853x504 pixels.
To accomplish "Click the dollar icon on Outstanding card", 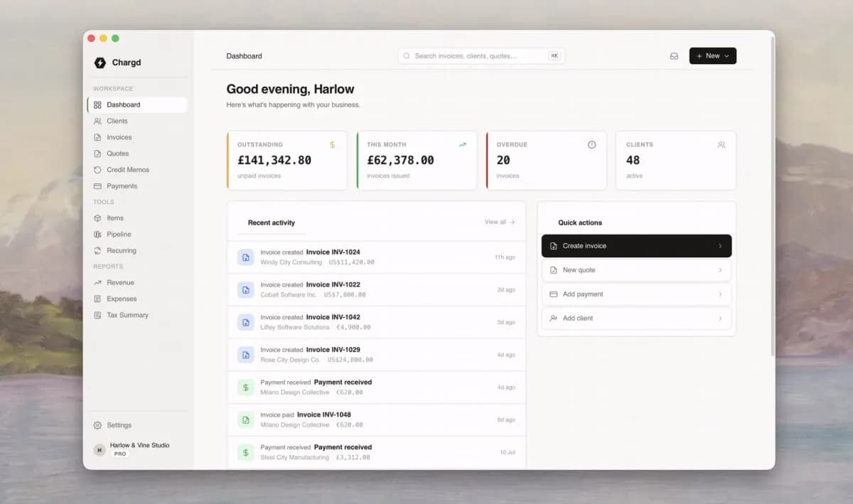I will 332,144.
